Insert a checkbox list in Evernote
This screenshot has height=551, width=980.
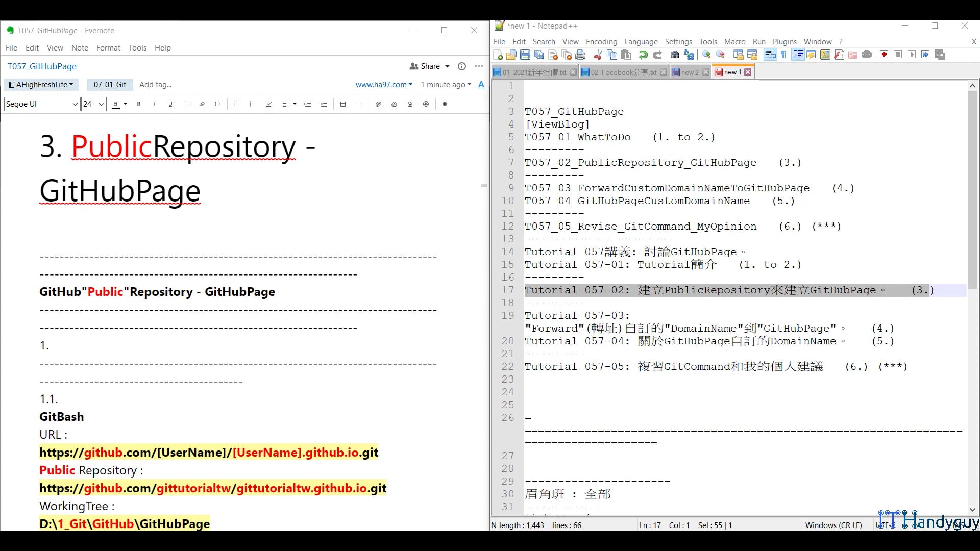coord(268,104)
